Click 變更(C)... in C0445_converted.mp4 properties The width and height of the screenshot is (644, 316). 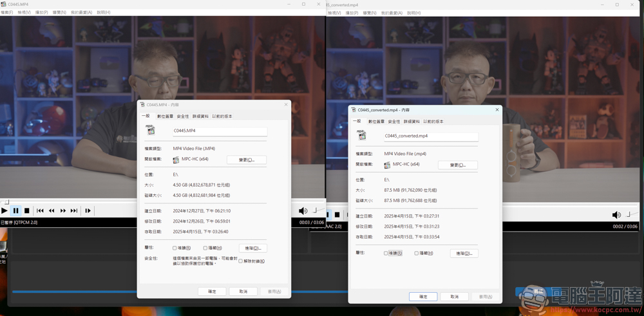(x=457, y=165)
